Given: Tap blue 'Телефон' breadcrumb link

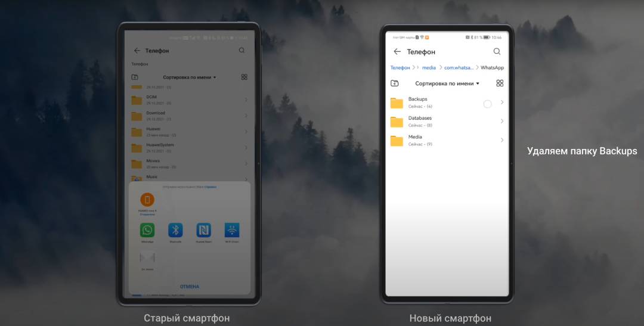Looking at the screenshot, I should (400, 68).
